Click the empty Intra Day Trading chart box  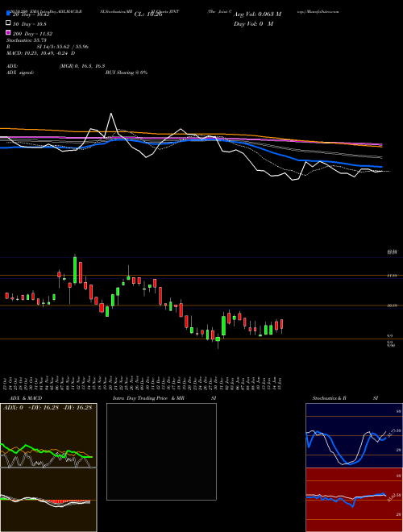(161, 451)
